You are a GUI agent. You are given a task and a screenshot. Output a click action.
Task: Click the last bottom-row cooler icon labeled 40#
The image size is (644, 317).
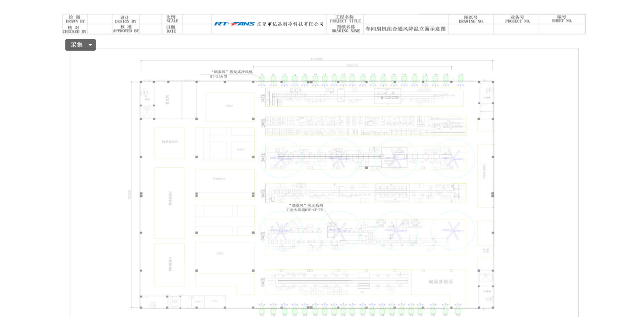458,311
